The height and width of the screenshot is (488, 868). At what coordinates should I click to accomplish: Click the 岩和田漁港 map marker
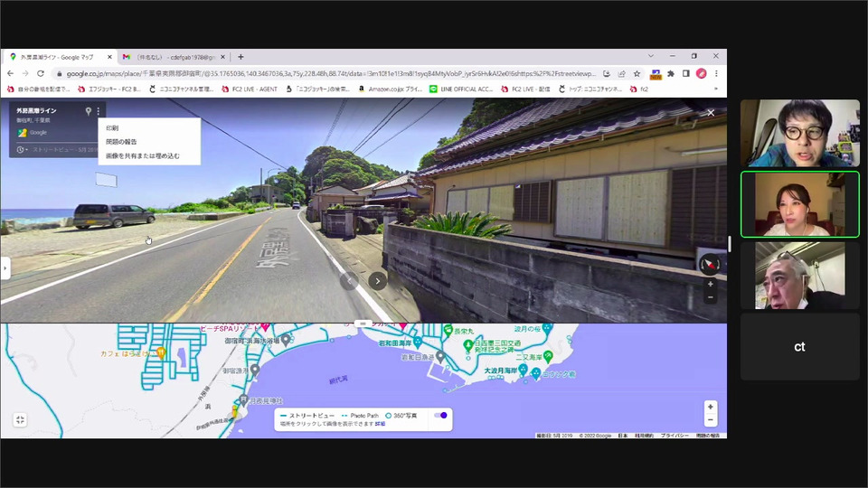pyautogui.click(x=440, y=356)
